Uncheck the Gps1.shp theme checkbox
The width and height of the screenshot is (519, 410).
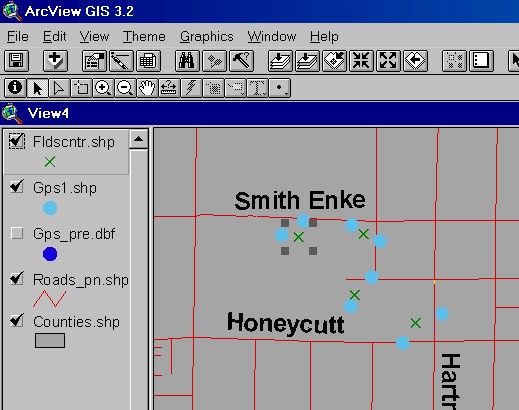(x=17, y=187)
